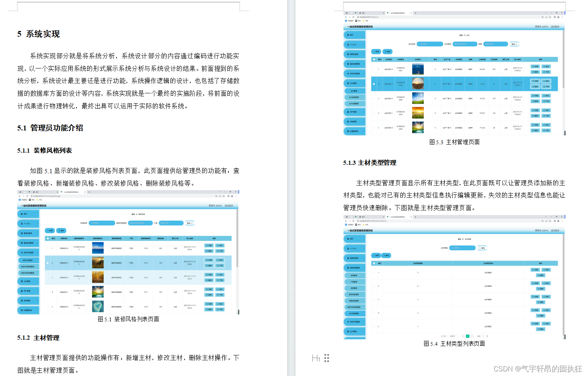Expand 个人中心 menu in figure 5.1 sidebar
The width and height of the screenshot is (588, 376).
coord(28,223)
